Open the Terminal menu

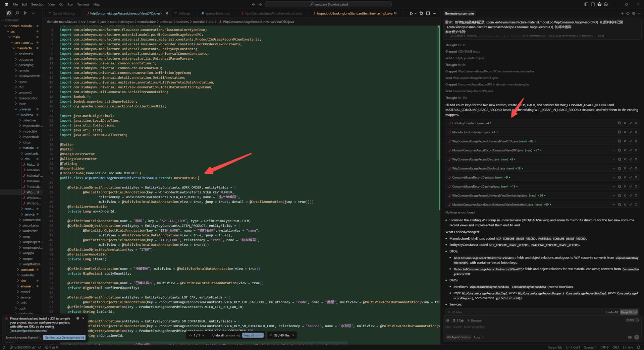(x=83, y=4)
